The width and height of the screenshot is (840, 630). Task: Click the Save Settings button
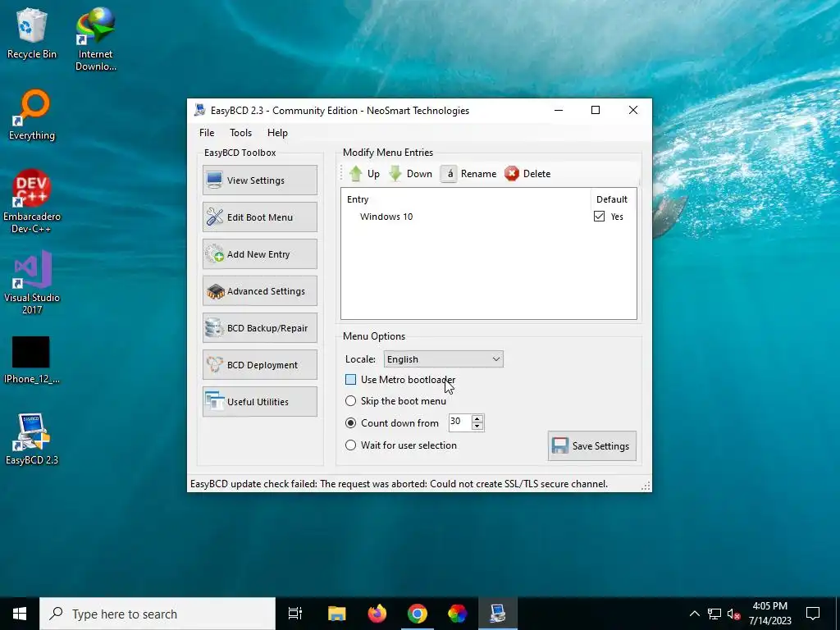point(592,445)
